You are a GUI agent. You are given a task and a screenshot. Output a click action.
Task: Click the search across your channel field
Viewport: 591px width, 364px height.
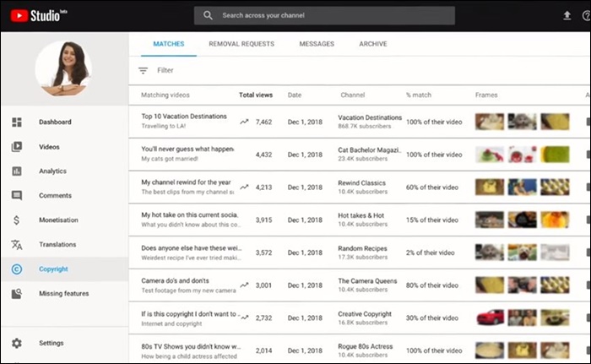click(324, 15)
